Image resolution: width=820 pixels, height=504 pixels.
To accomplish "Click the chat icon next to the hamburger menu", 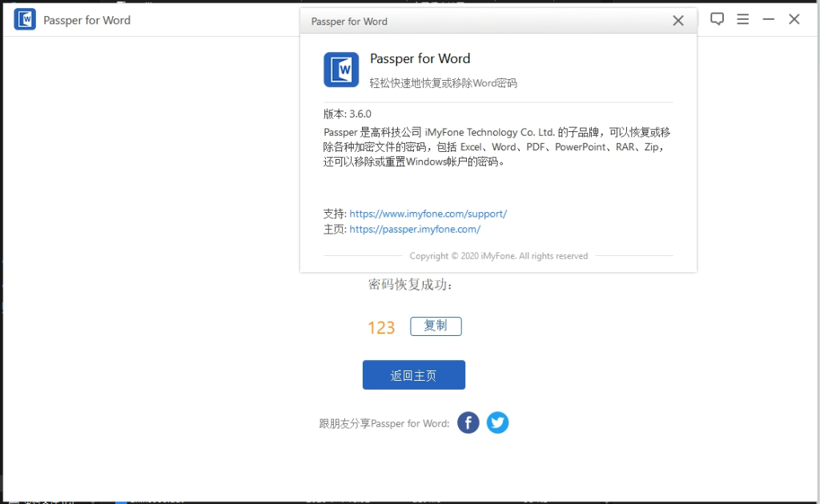I will click(717, 19).
